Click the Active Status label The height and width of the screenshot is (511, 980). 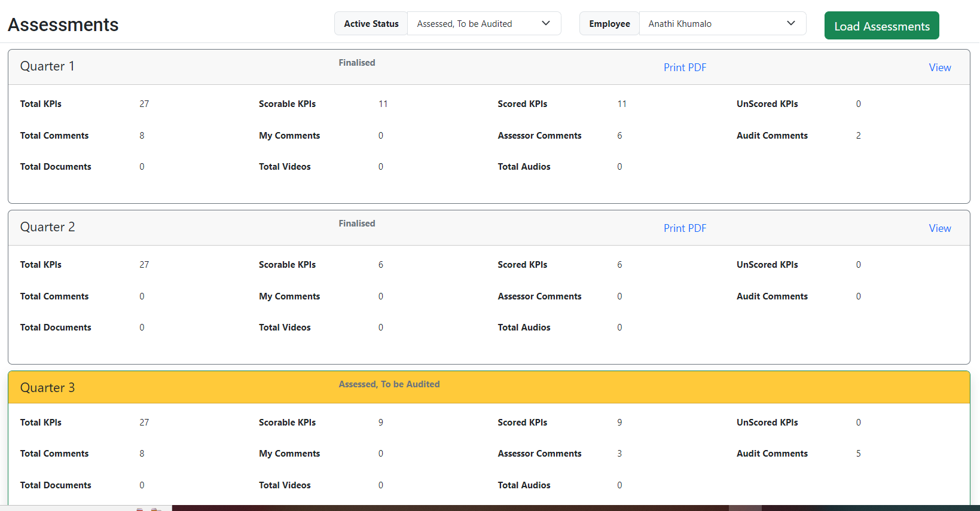coord(371,24)
